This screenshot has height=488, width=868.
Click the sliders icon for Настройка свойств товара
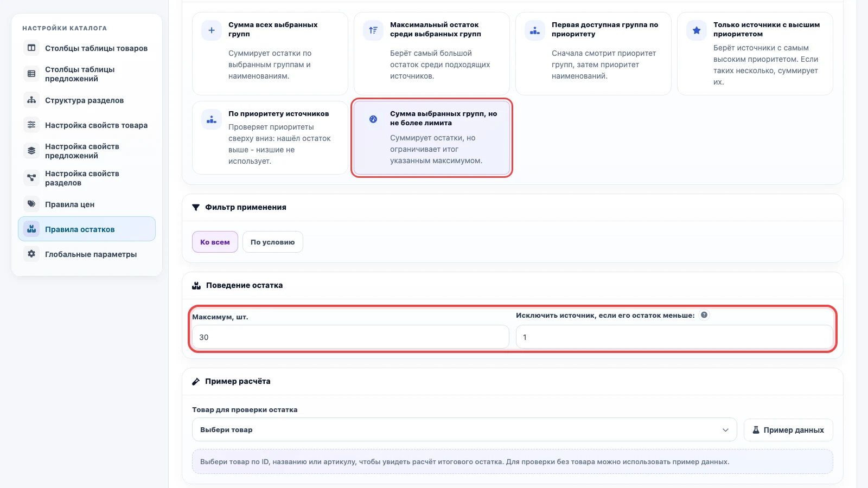pos(31,125)
